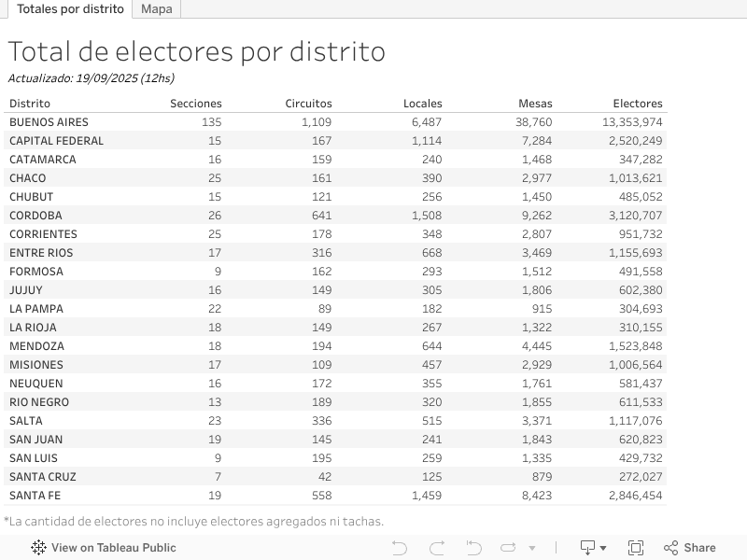Screen dimensions: 747x560
Task: Click the Revert (reset view) icon
Action: (x=473, y=548)
